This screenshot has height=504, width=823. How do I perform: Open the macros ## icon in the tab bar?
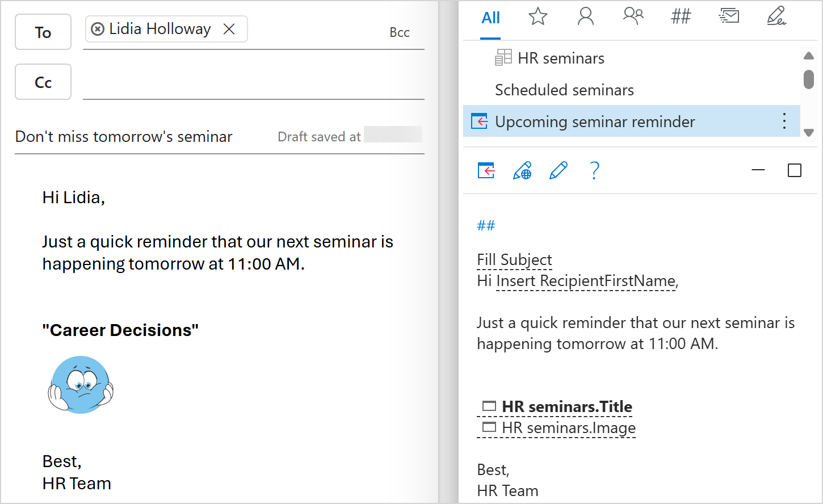[681, 16]
